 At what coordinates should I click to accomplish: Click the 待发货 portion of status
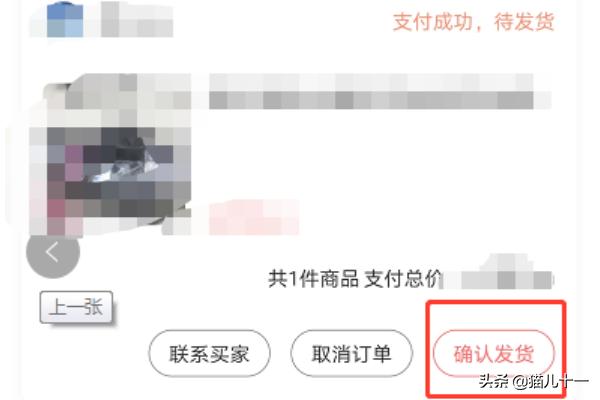pyautogui.click(x=525, y=22)
